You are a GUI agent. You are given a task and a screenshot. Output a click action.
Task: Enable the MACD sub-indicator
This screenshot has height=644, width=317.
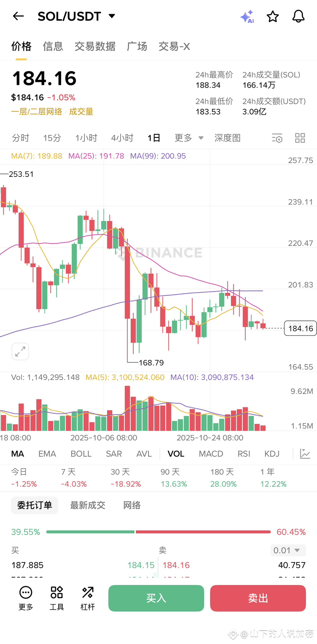(x=211, y=454)
